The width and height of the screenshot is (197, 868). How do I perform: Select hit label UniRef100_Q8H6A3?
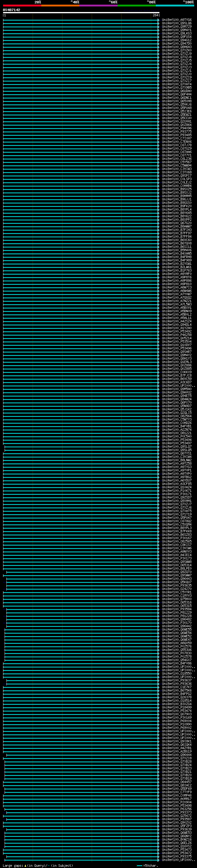[x=177, y=47]
